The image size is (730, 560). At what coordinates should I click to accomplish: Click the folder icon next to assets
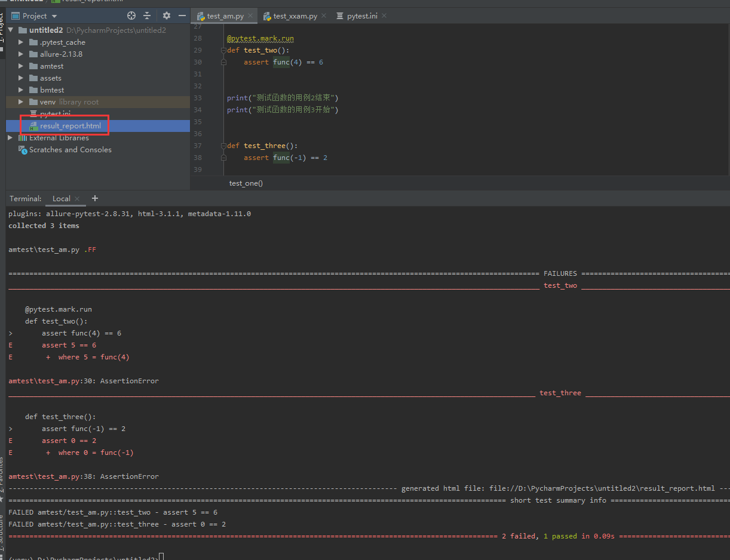33,78
